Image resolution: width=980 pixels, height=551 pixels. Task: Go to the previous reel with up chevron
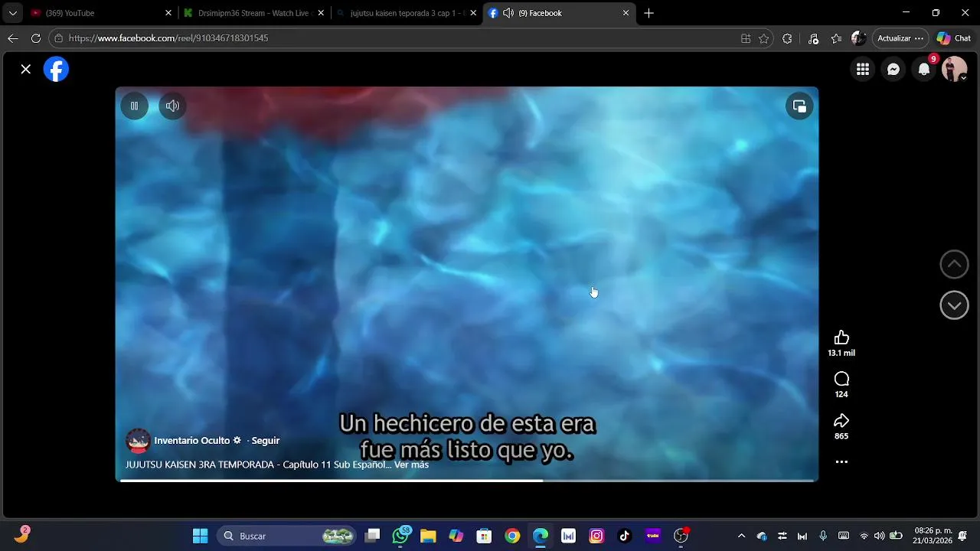click(x=954, y=264)
